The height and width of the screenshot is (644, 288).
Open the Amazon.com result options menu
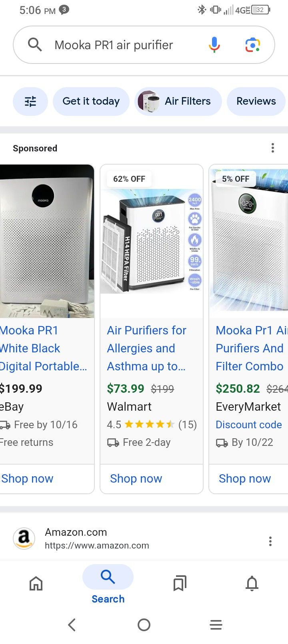[270, 541]
